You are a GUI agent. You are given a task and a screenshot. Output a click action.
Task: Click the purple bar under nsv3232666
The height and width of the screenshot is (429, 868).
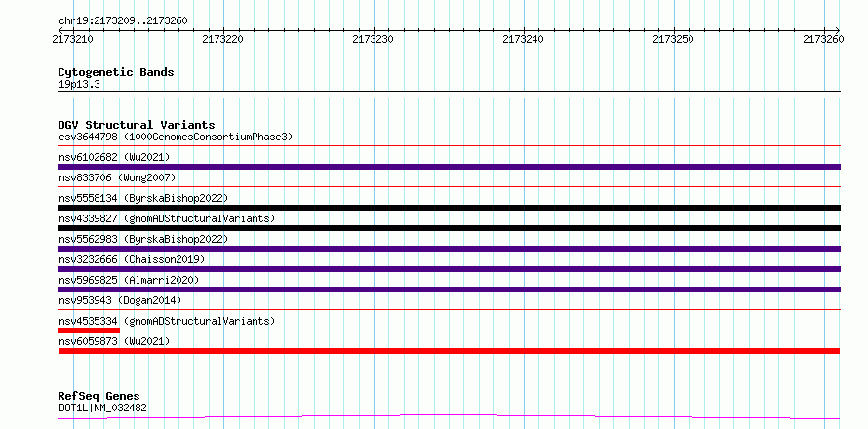pos(449,269)
